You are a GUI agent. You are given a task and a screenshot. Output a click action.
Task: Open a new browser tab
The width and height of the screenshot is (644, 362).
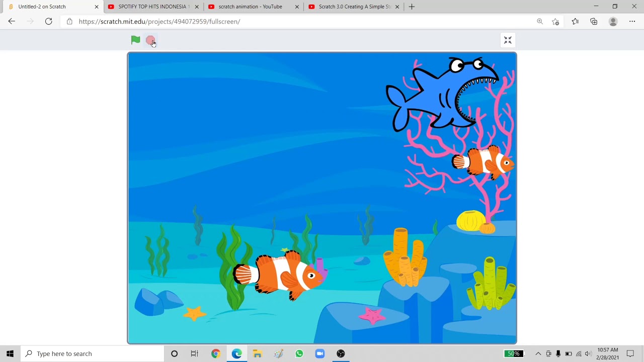tap(412, 7)
